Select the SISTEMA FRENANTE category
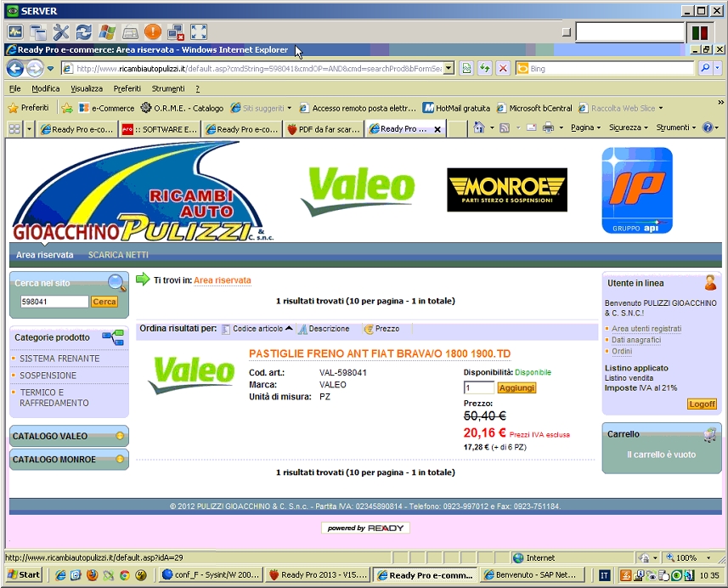 [59, 358]
